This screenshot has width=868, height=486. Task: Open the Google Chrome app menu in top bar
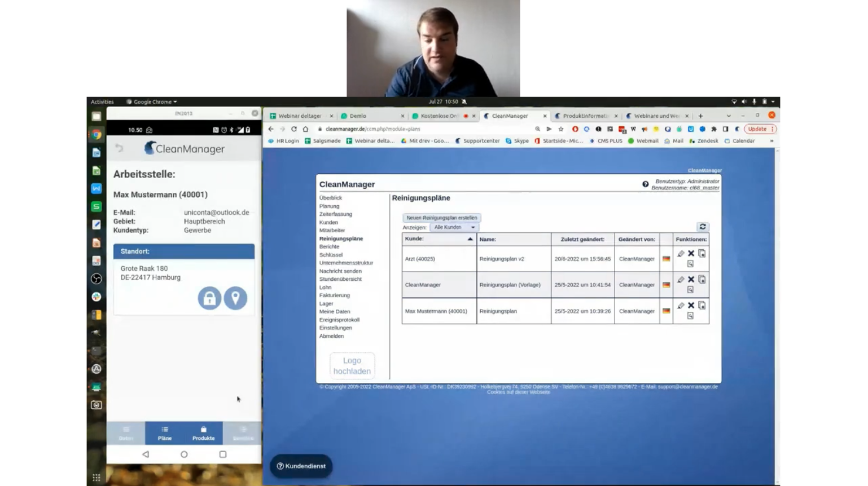[151, 102]
